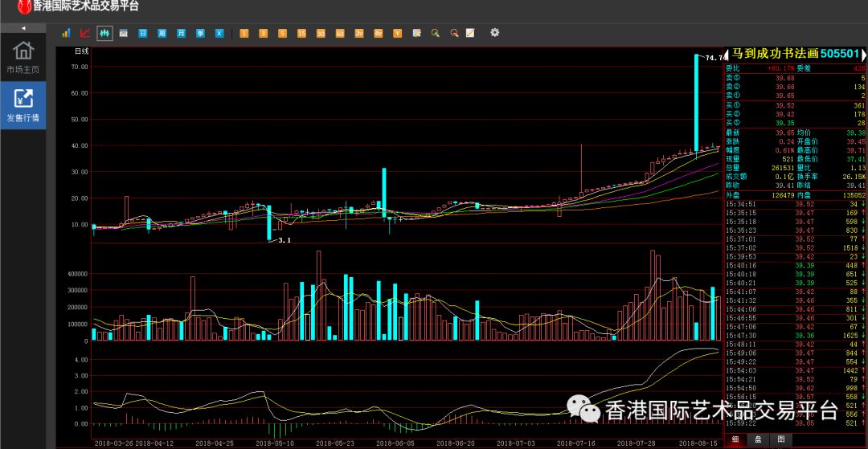The height and width of the screenshot is (449, 868).
Task: Switch to weekly (周) K-line period
Action: pyautogui.click(x=162, y=33)
